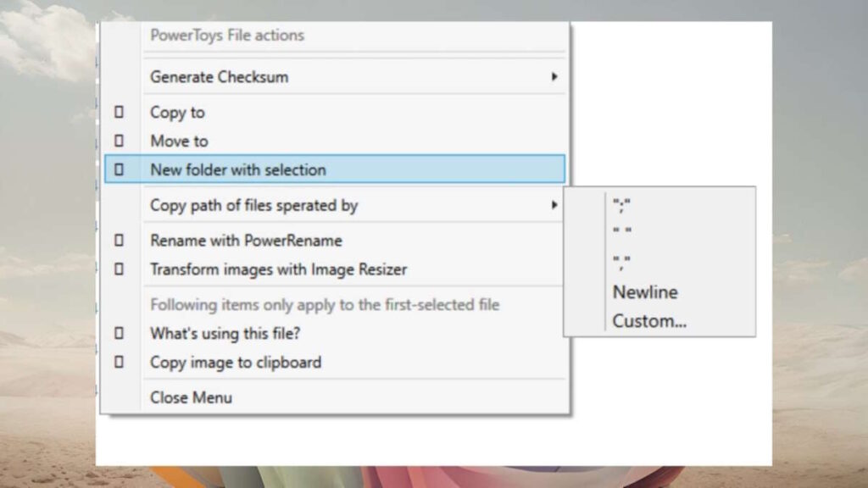Viewport: 868px width, 488px height.
Task: Click the icon beside Transform images with Image Resizer
Action: [119, 269]
